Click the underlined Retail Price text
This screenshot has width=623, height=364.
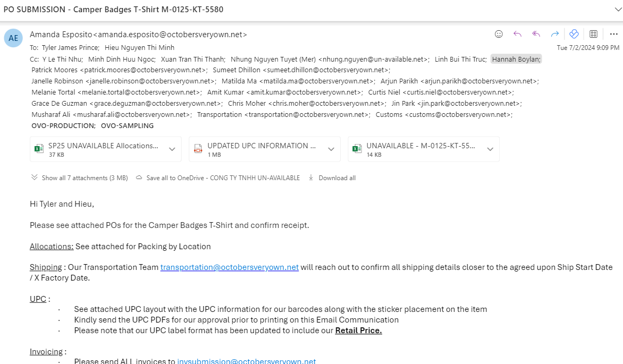point(358,330)
